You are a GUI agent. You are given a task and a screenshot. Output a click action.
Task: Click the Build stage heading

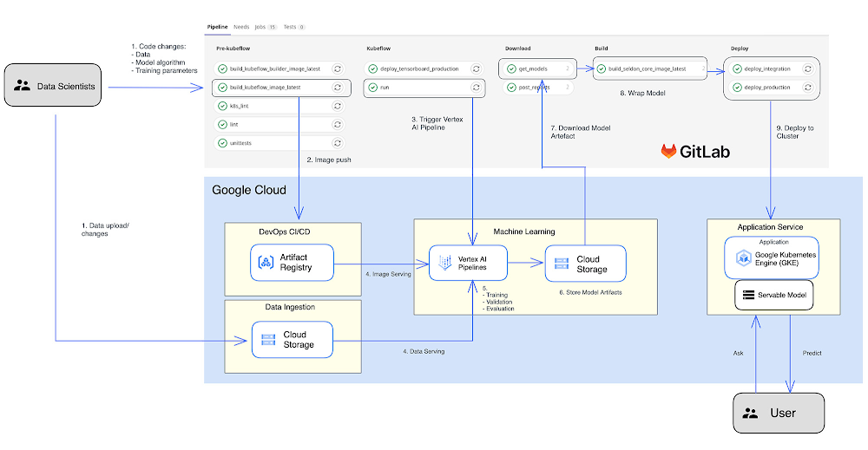[x=602, y=49]
